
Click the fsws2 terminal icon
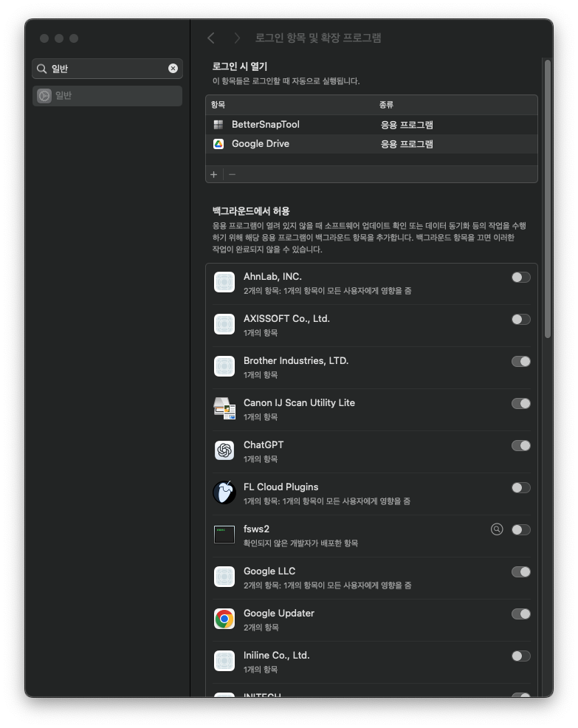pyautogui.click(x=224, y=535)
